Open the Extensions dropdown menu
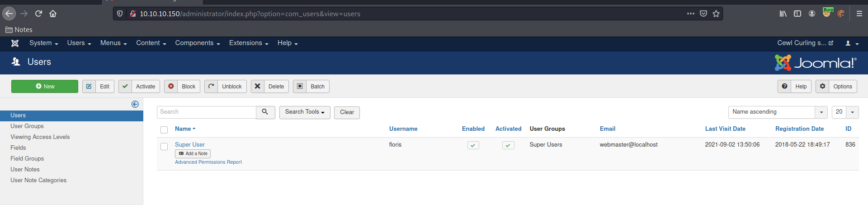The image size is (868, 212). (x=249, y=43)
